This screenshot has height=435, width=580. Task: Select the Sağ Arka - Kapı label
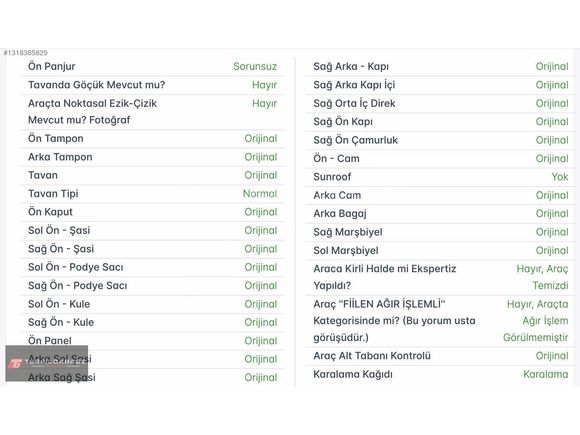[x=351, y=67]
